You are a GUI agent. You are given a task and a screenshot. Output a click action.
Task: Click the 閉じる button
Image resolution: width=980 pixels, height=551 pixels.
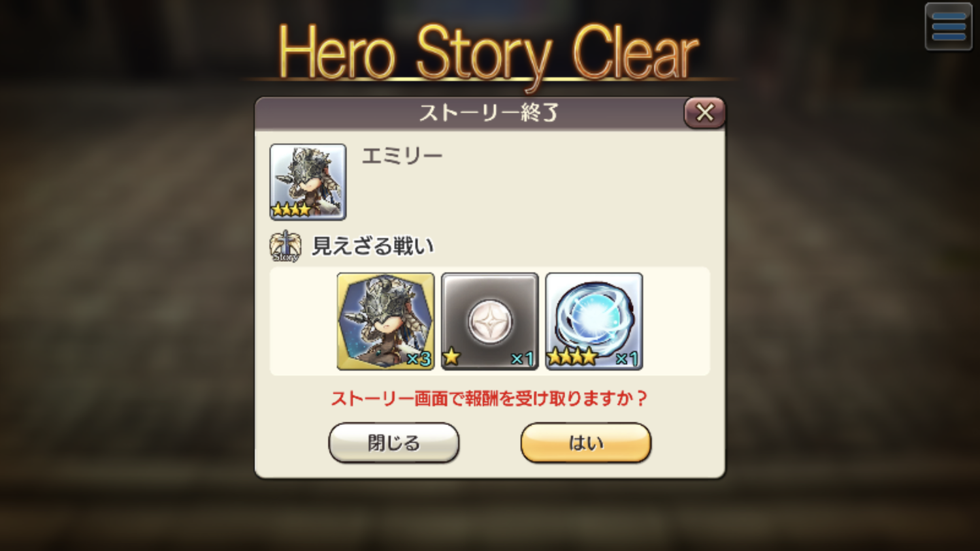point(394,443)
